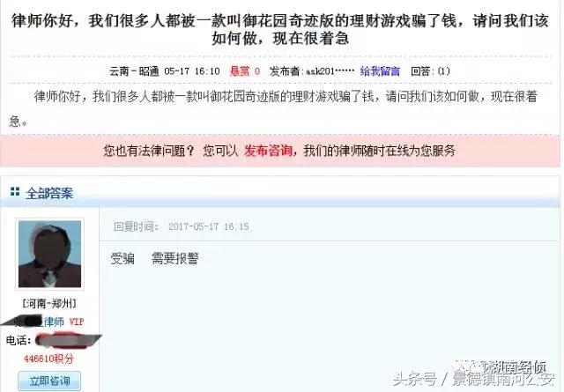Open the 给我留言 link

(x=380, y=71)
